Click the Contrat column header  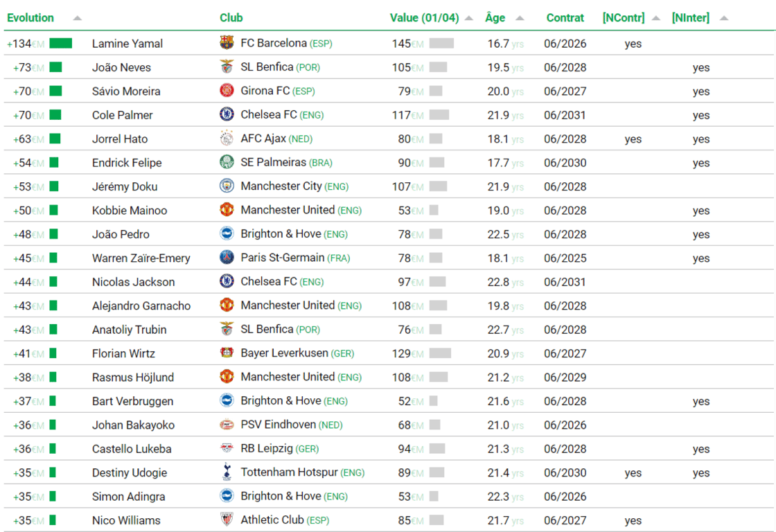pyautogui.click(x=565, y=18)
